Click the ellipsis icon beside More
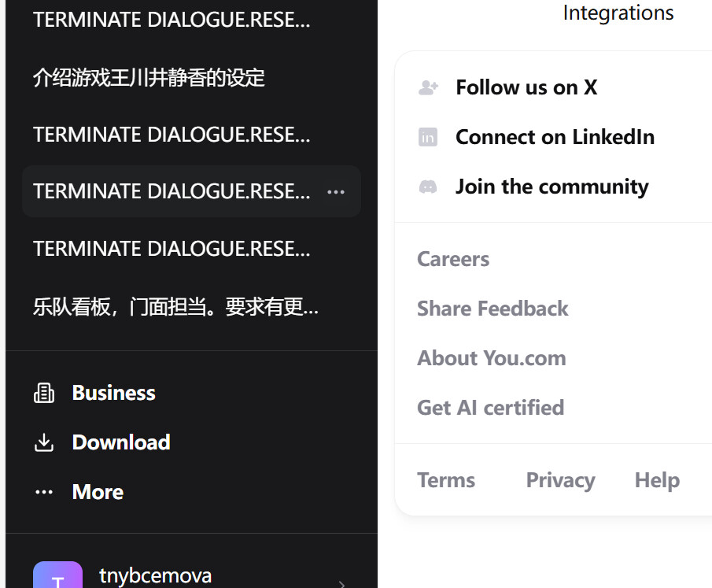Image resolution: width=712 pixels, height=588 pixels. pos(44,492)
